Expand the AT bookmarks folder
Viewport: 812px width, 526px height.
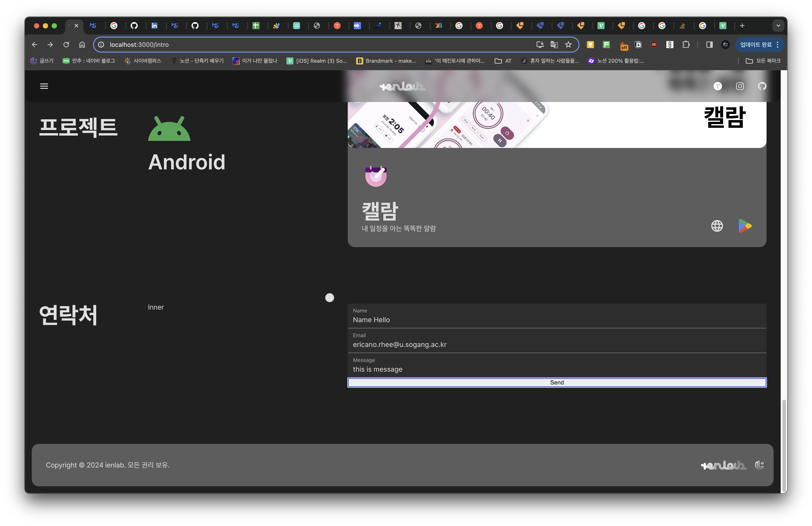[503, 61]
